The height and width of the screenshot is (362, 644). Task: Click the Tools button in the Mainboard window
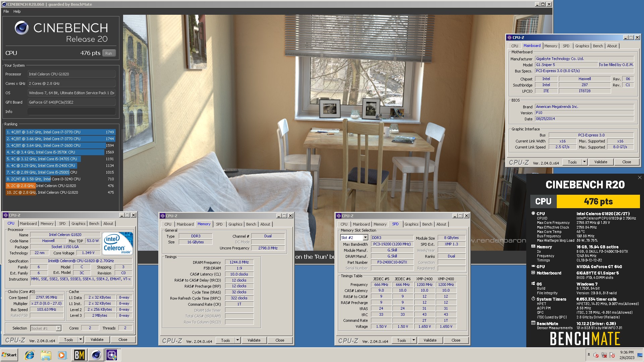click(x=572, y=162)
